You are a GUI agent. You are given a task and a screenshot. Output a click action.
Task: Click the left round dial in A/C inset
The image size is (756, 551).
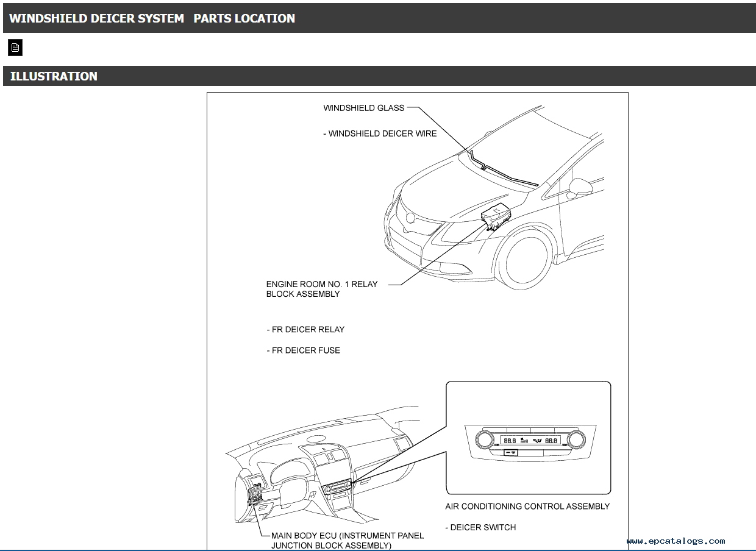[485, 439]
